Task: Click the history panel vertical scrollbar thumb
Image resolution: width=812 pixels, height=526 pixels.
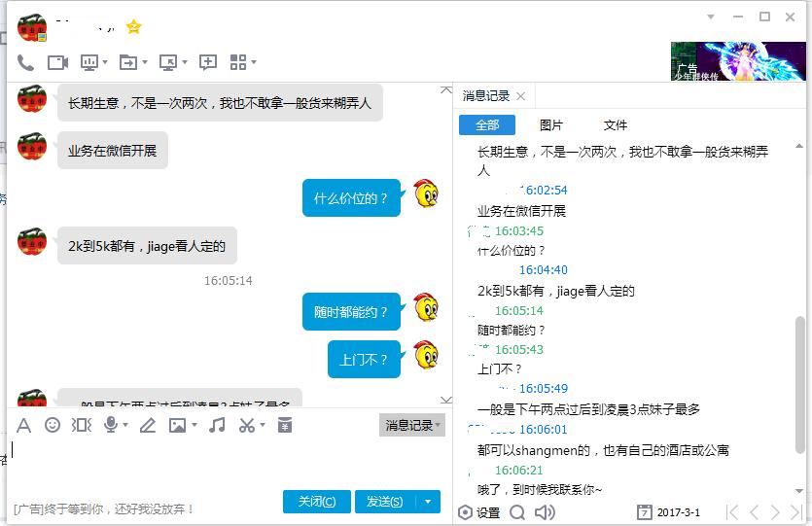Action: pyautogui.click(x=800, y=385)
